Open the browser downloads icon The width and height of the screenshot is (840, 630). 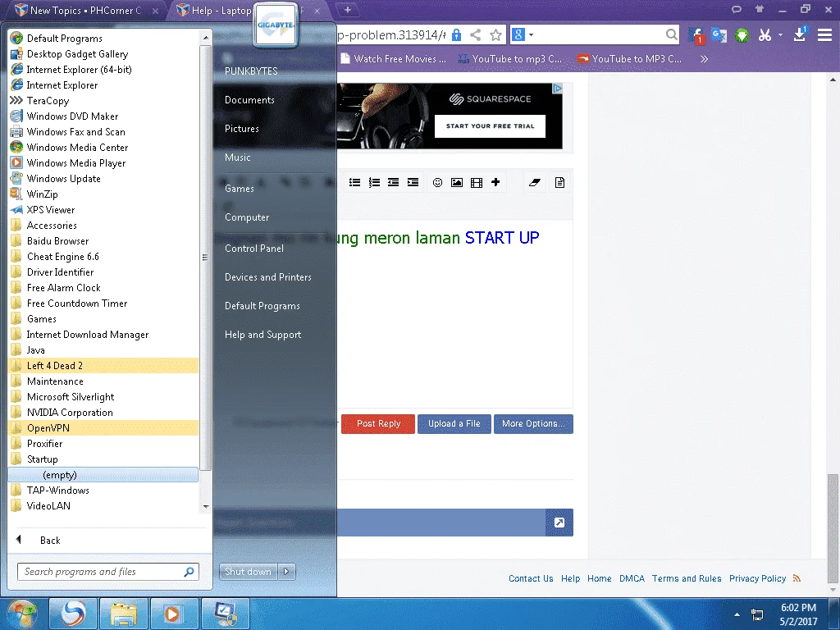coord(800,34)
